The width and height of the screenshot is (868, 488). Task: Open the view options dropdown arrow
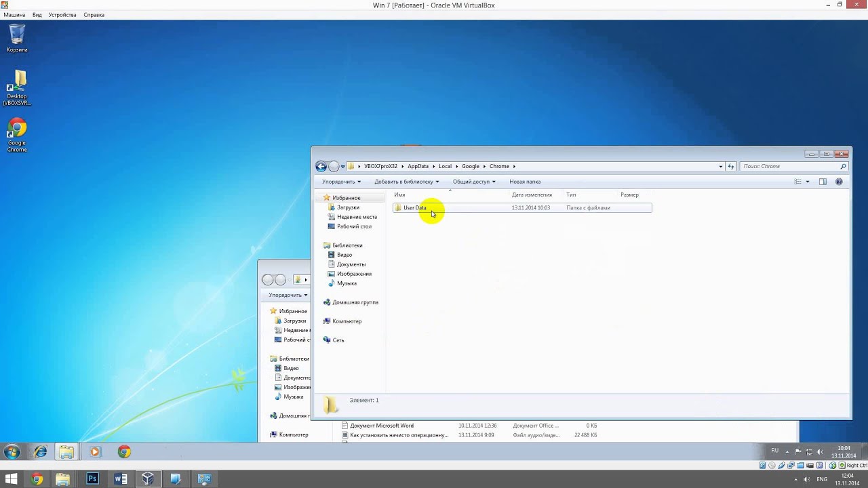tap(807, 182)
